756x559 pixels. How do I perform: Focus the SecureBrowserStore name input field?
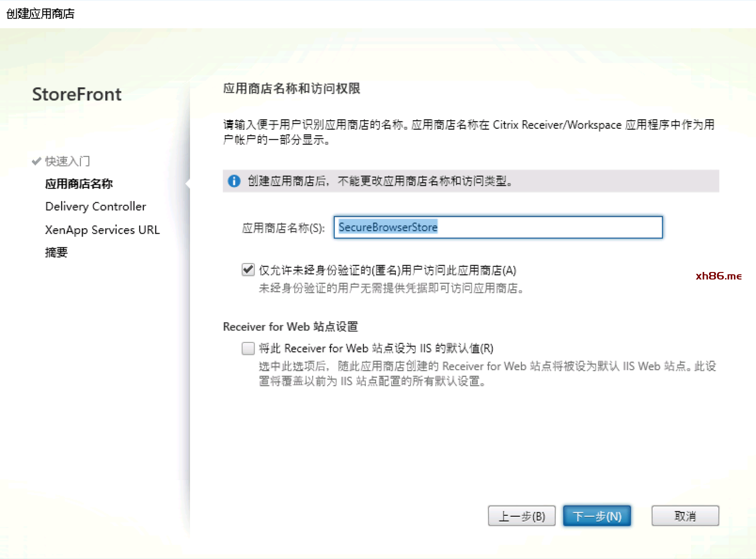(x=497, y=227)
